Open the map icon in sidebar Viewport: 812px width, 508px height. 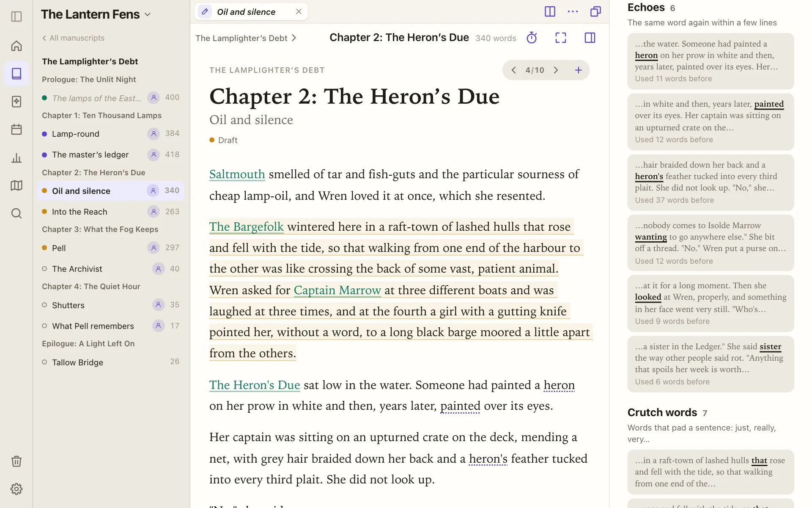[x=16, y=185]
